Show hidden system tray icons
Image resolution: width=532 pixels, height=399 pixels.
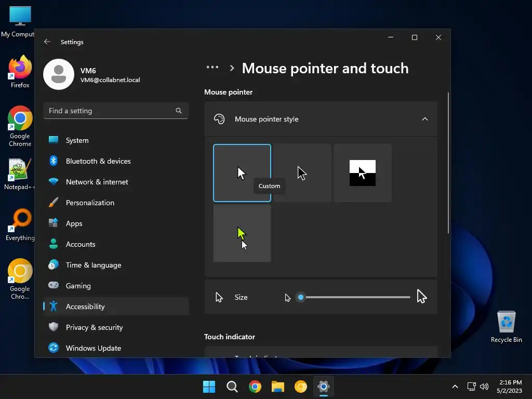(455, 387)
